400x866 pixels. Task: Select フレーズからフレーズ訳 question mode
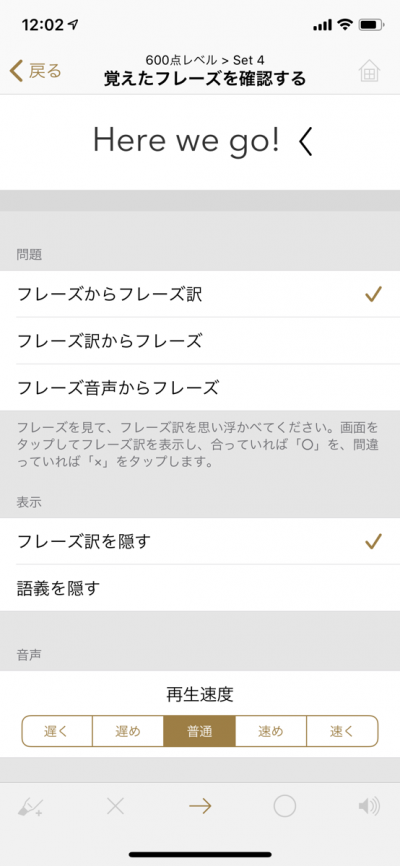(200, 294)
